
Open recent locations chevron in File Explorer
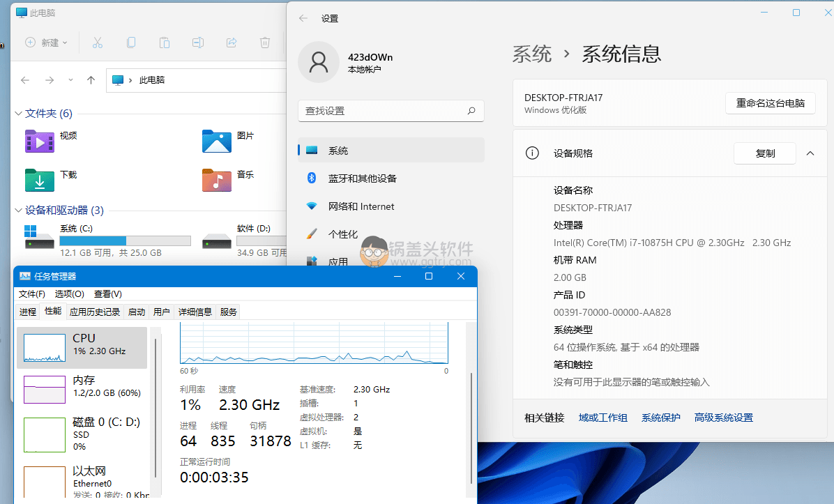coord(70,79)
